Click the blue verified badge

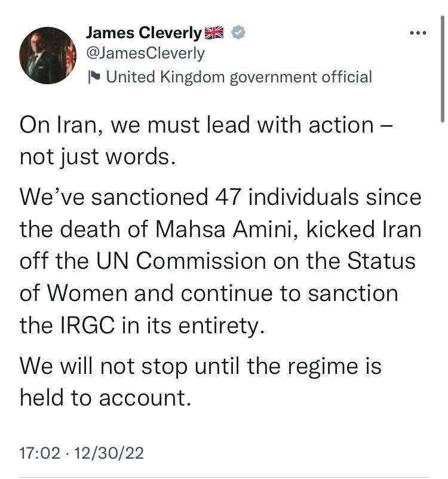coord(237,32)
